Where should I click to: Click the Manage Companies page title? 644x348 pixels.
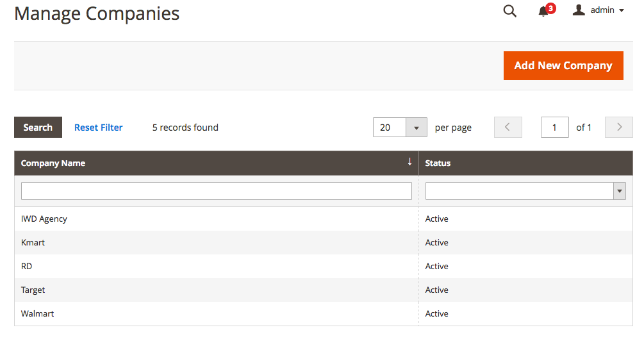tap(97, 13)
